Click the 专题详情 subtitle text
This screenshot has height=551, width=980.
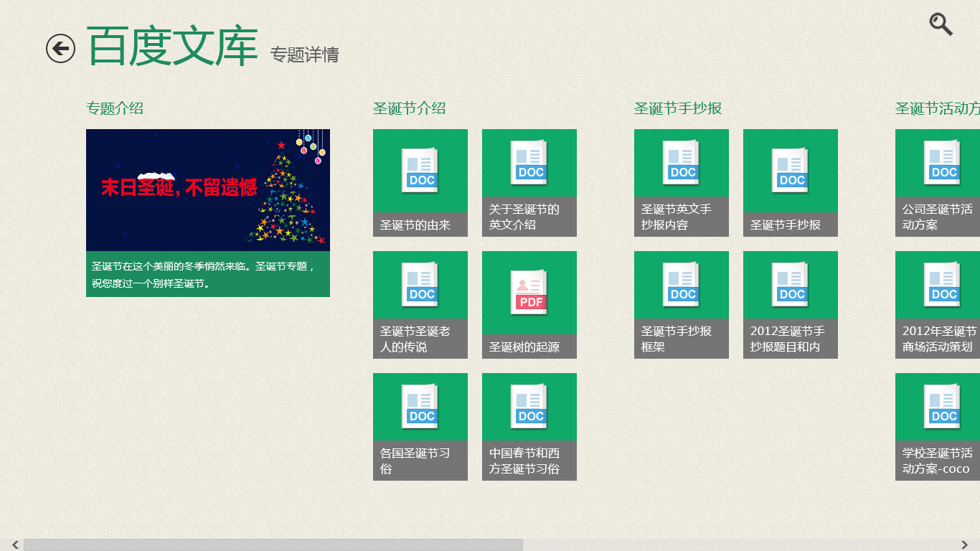pos(304,55)
